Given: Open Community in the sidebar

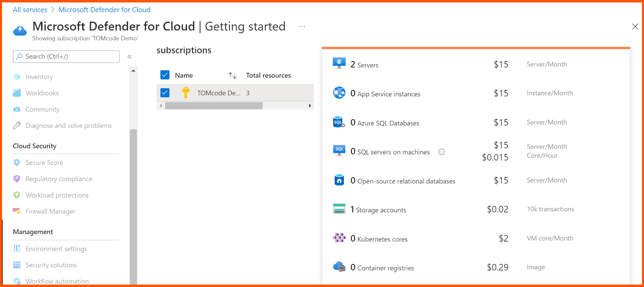Looking at the screenshot, I should point(42,109).
